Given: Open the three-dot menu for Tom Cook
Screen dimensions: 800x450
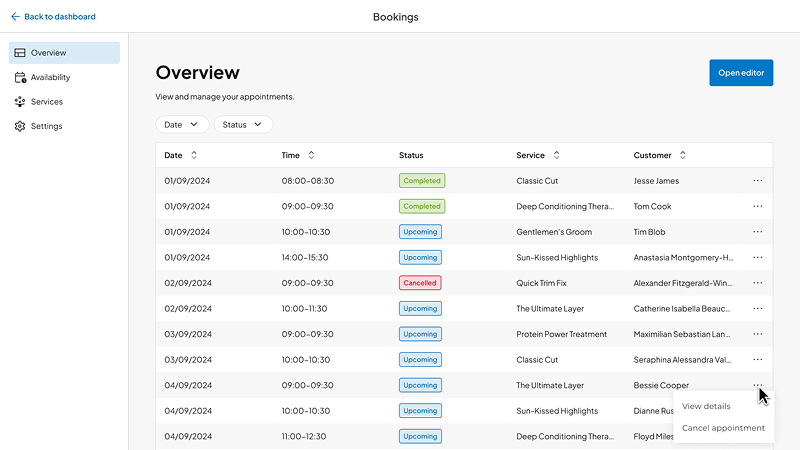Looking at the screenshot, I should (757, 206).
